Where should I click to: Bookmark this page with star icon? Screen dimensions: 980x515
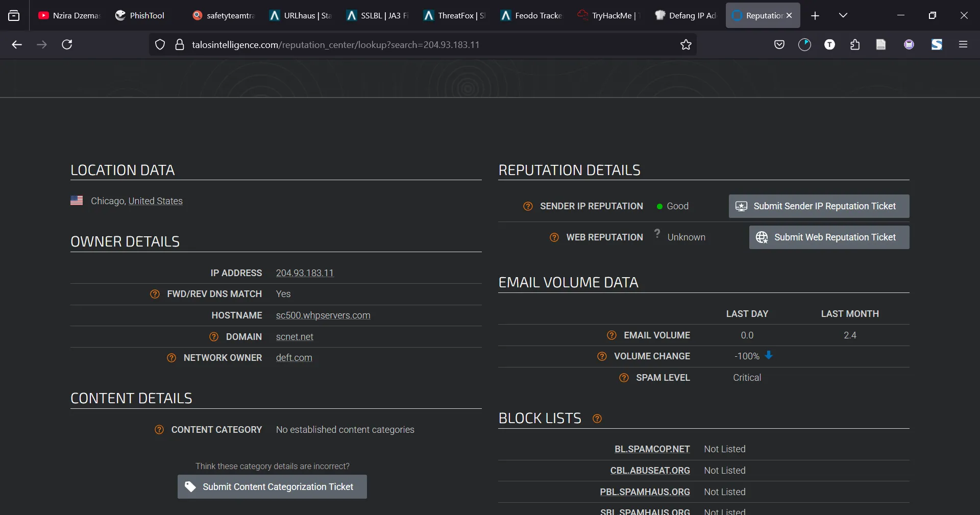coord(685,45)
